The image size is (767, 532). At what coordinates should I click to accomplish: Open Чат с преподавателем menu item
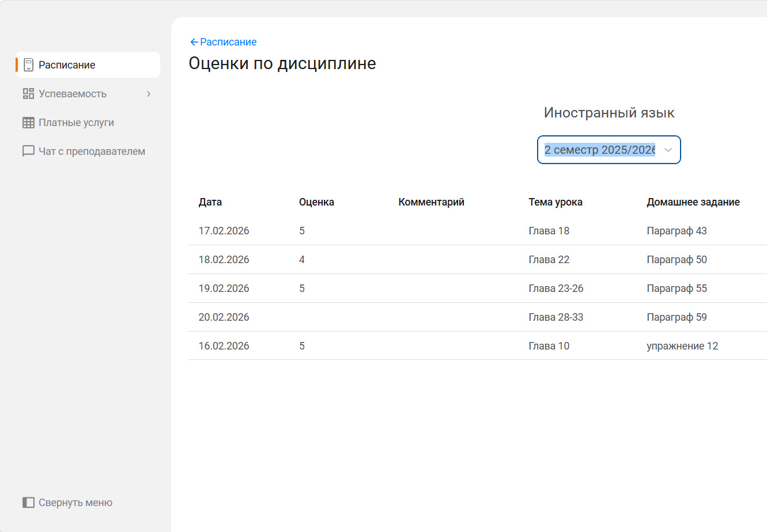88,151
